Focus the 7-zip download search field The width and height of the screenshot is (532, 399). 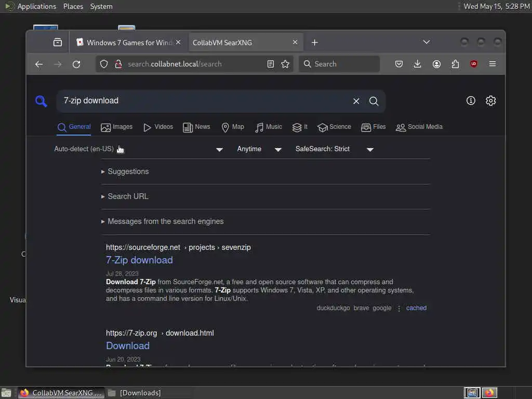click(x=204, y=101)
